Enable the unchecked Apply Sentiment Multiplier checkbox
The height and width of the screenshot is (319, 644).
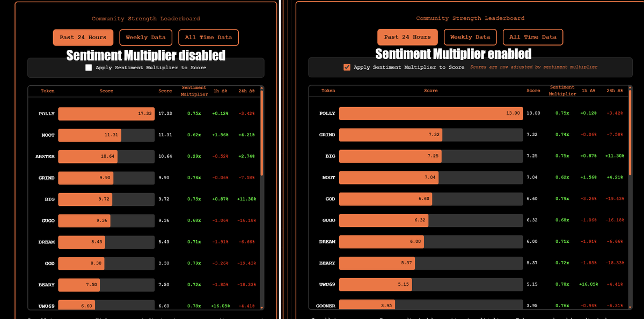click(x=89, y=68)
